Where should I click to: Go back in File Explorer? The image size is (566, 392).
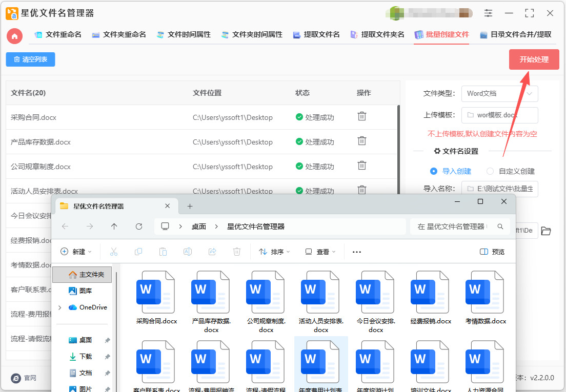click(65, 226)
